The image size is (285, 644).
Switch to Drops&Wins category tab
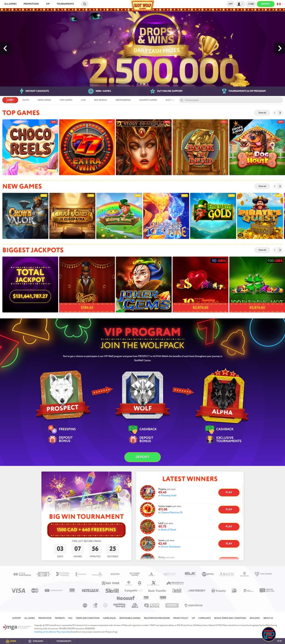pyautogui.click(x=123, y=100)
